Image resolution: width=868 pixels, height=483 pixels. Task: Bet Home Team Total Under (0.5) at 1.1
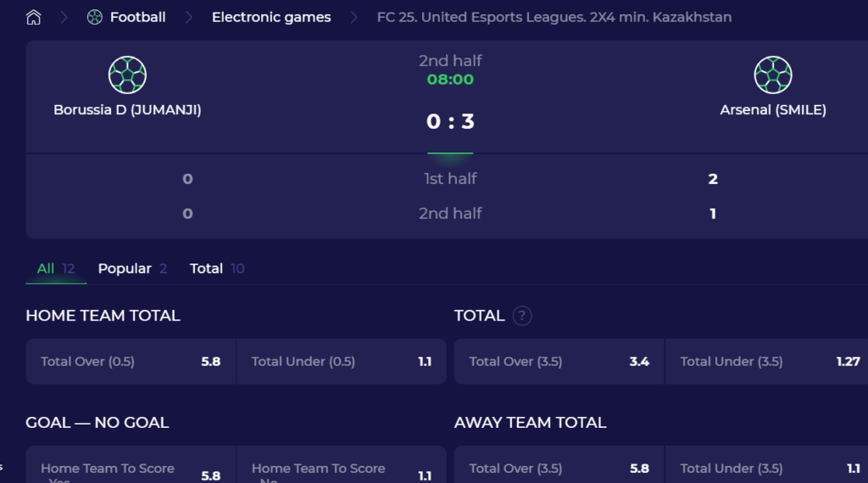coord(342,361)
